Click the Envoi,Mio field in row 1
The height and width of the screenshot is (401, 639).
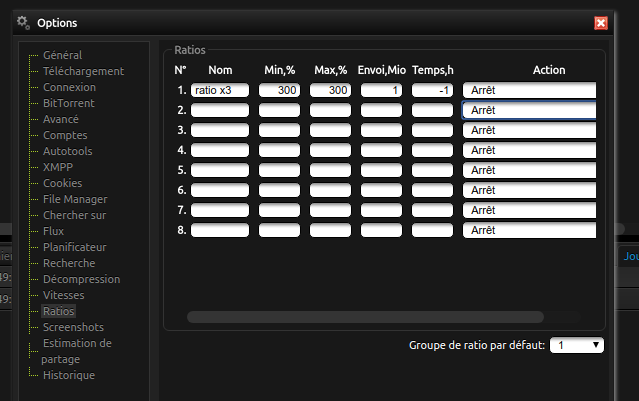381,90
